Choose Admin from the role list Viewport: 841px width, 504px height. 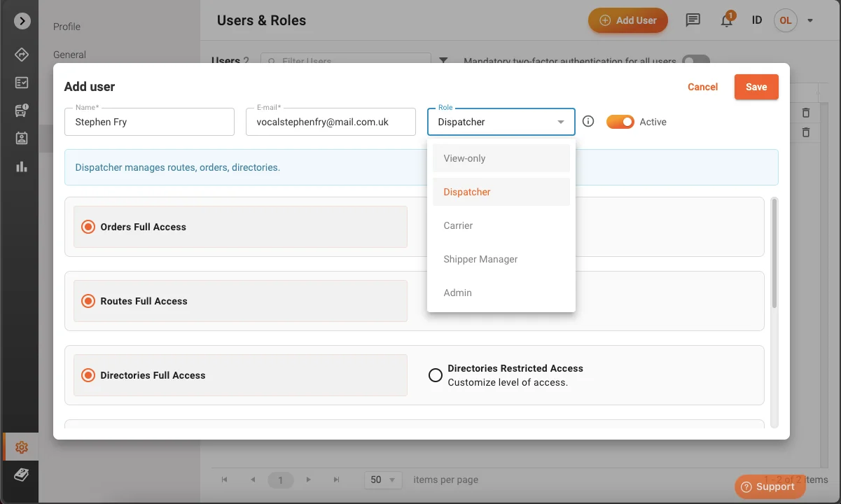click(x=458, y=293)
